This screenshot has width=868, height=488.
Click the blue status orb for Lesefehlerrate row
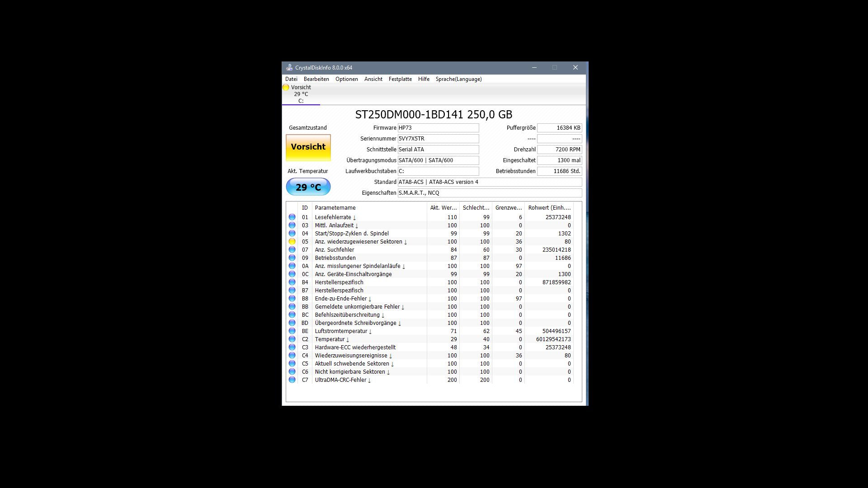point(292,217)
